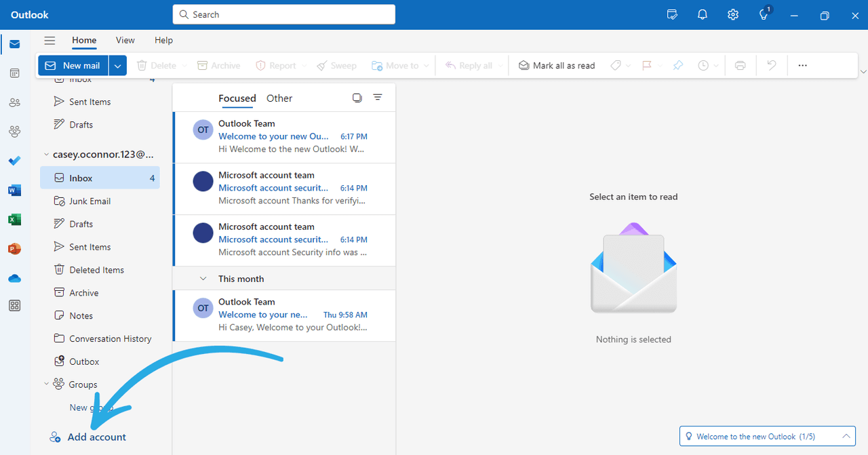This screenshot has height=455, width=868.
Task: Collapse the Groups section
Action: (46, 384)
